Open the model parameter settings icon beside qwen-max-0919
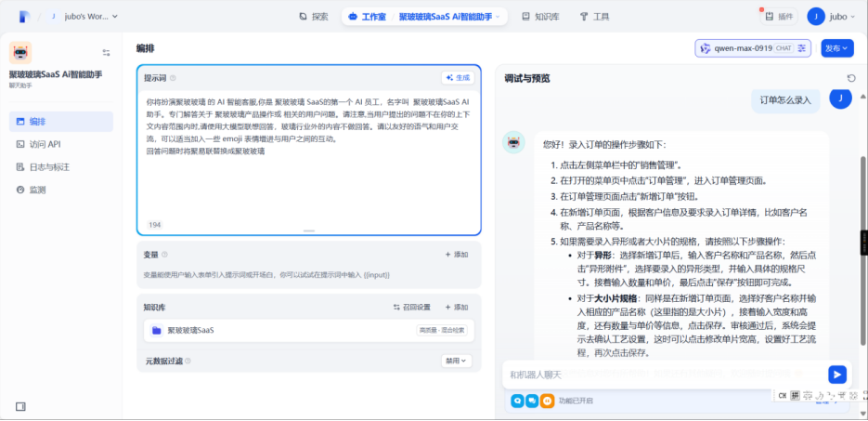The width and height of the screenshot is (868, 421). coord(803,48)
